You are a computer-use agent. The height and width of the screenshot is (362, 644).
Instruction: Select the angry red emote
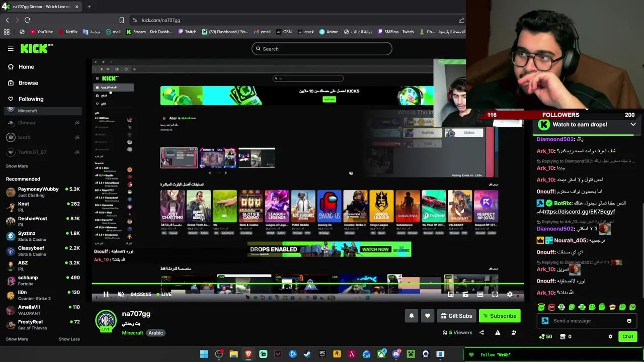[x=551, y=307]
